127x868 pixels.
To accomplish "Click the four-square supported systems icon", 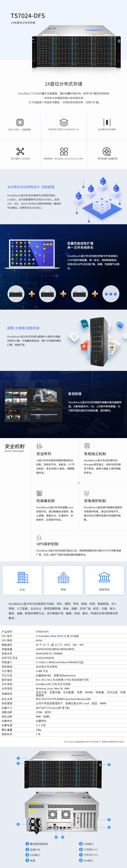I will click(64, 151).
